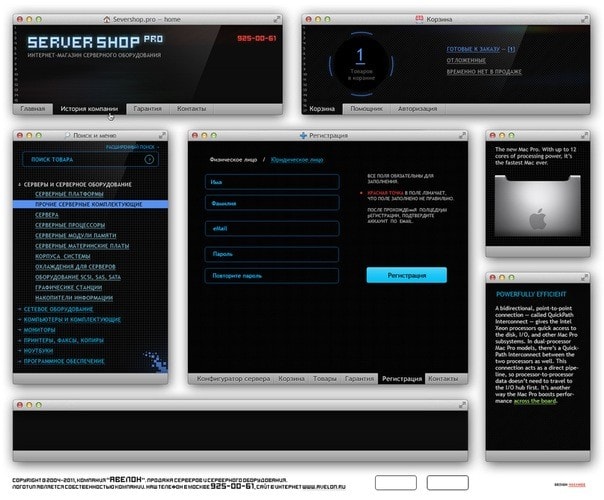
Task: Open Охлаждения для серверов subcategory
Action: (x=75, y=267)
